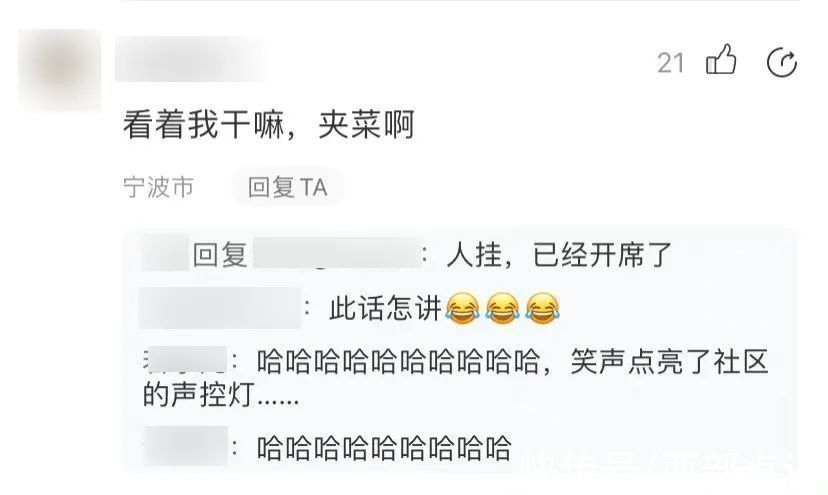Click the reply about 社区的声控灯
This screenshot has height=495, width=828.
[x=455, y=378]
